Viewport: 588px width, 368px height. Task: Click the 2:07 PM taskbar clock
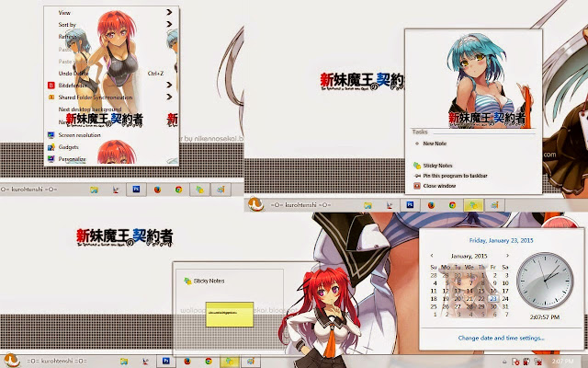point(563,362)
